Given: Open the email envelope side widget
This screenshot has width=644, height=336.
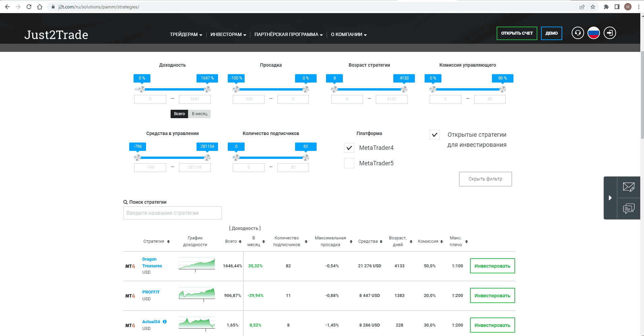Looking at the screenshot, I should point(629,187).
